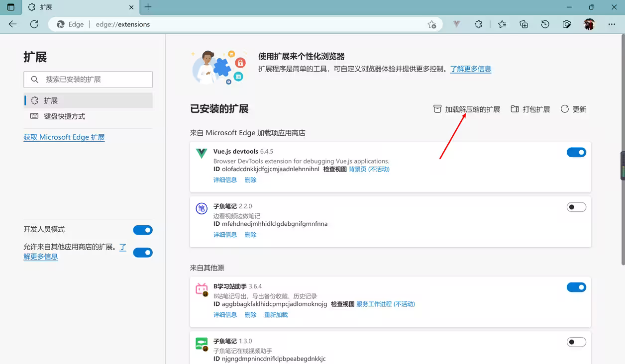Open the Collections icon
The image size is (625, 364).
click(523, 24)
